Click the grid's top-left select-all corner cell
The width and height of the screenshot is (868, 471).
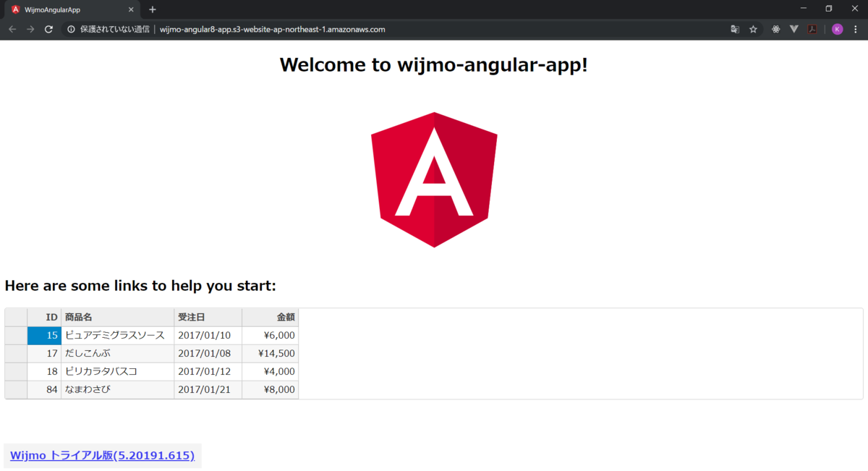[16, 317]
